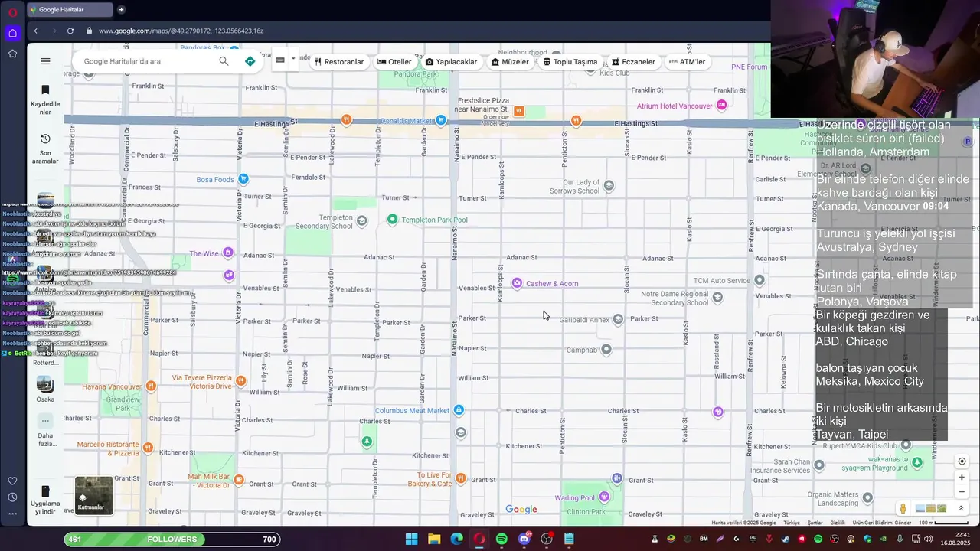980x551 pixels.
Task: Click Marcello Ristorante & Pizzeria pin
Action: [148, 448]
